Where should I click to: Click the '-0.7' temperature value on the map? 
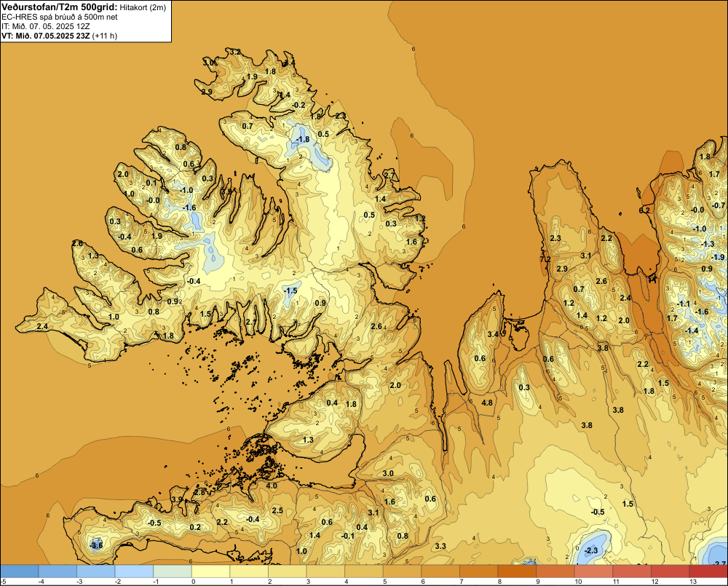718,205
